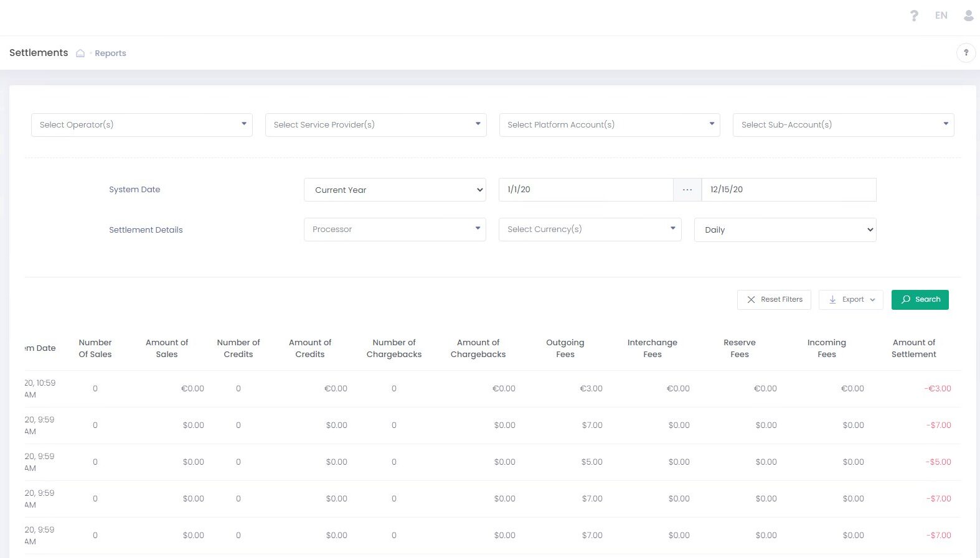Viewport: 980px width, 558px height.
Task: Change the Daily interval dropdown
Action: pos(784,230)
